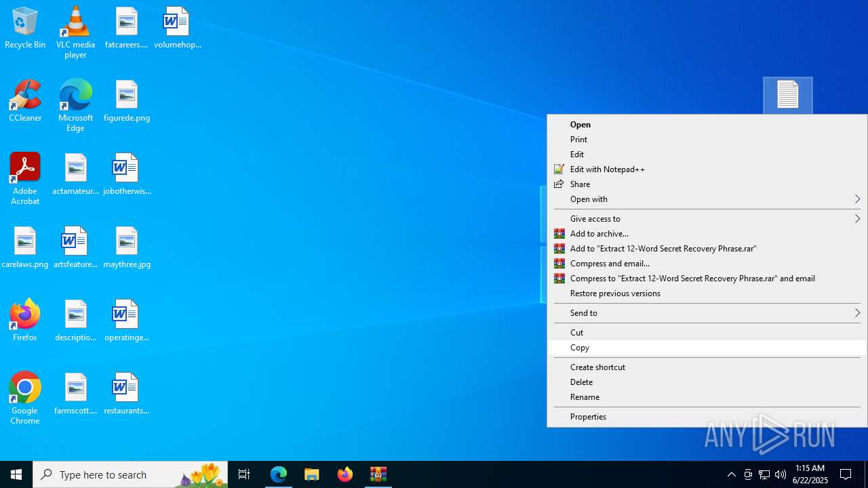Select the farmscott image file icon
The width and height of the screenshot is (868, 488).
[75, 394]
